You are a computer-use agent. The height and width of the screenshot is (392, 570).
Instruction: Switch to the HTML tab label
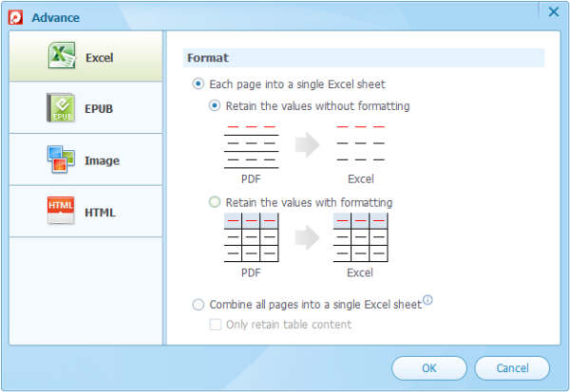[101, 213]
